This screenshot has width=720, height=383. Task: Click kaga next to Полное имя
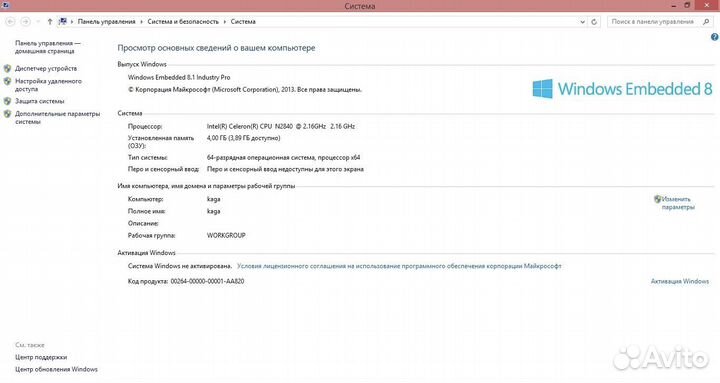tap(214, 211)
